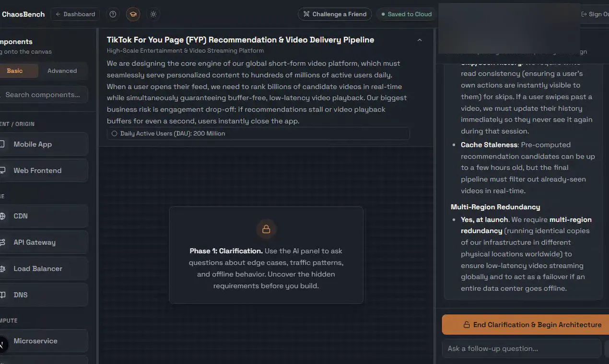Toggle the sun light-theme icon
609x364 pixels.
[x=153, y=14]
